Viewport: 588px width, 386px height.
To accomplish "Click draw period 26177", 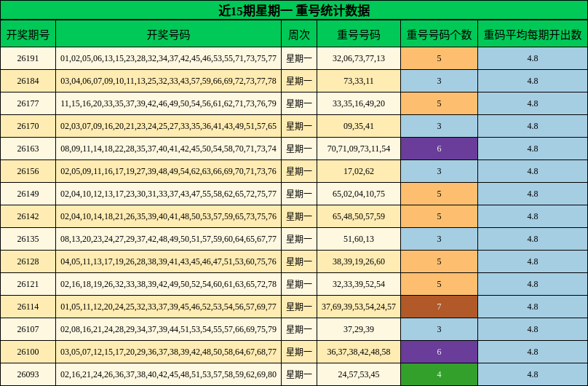I will pos(28,103).
